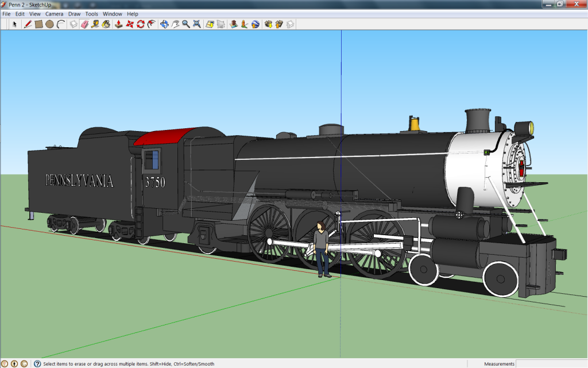The width and height of the screenshot is (588, 368).
Task: Click the Share Component icon
Action: (x=290, y=24)
